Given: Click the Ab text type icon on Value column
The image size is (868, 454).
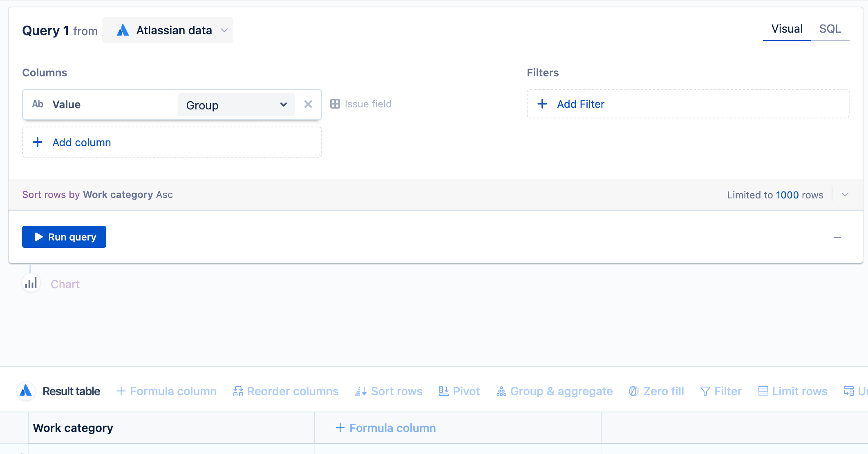Looking at the screenshot, I should tap(37, 104).
